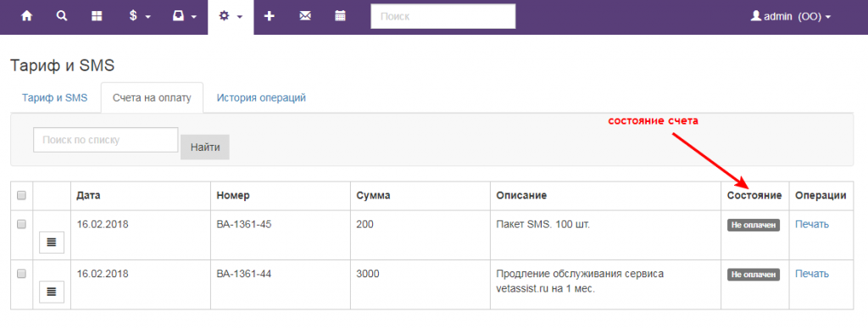
Task: Open the magnifier search icon in navbar
Action: [x=61, y=16]
